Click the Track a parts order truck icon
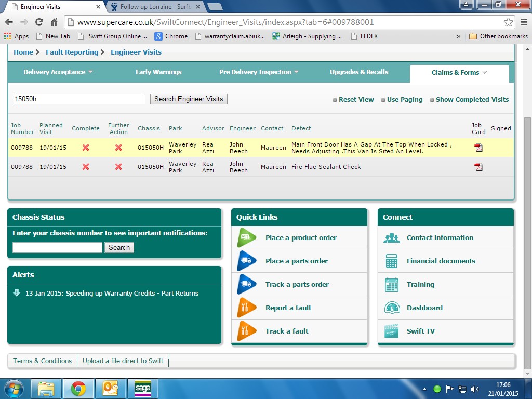The height and width of the screenshot is (399, 532). 246,284
